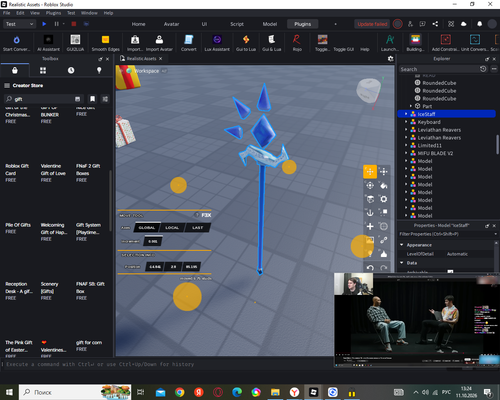
Task: Run the Convert plugin
Action: 189,43
